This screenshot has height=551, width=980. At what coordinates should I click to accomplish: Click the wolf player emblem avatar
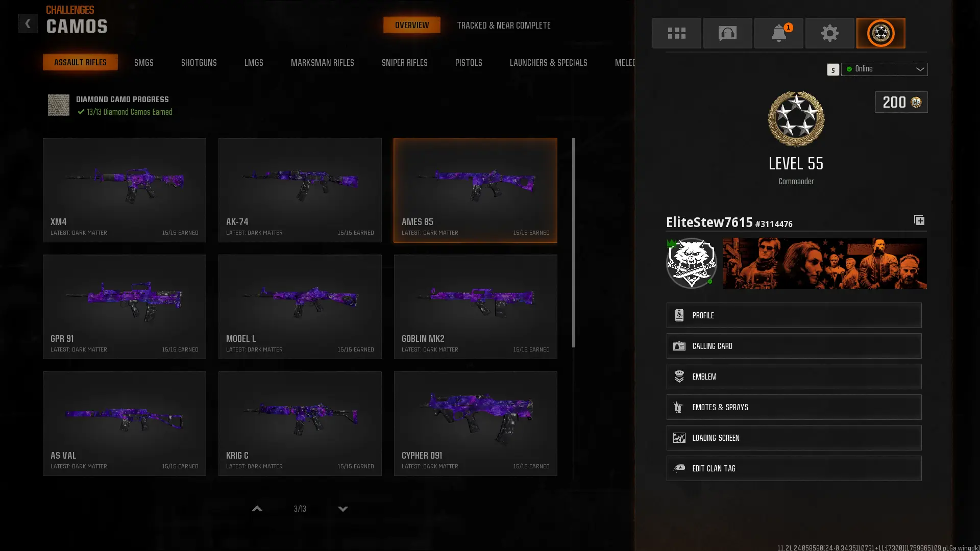(x=691, y=263)
